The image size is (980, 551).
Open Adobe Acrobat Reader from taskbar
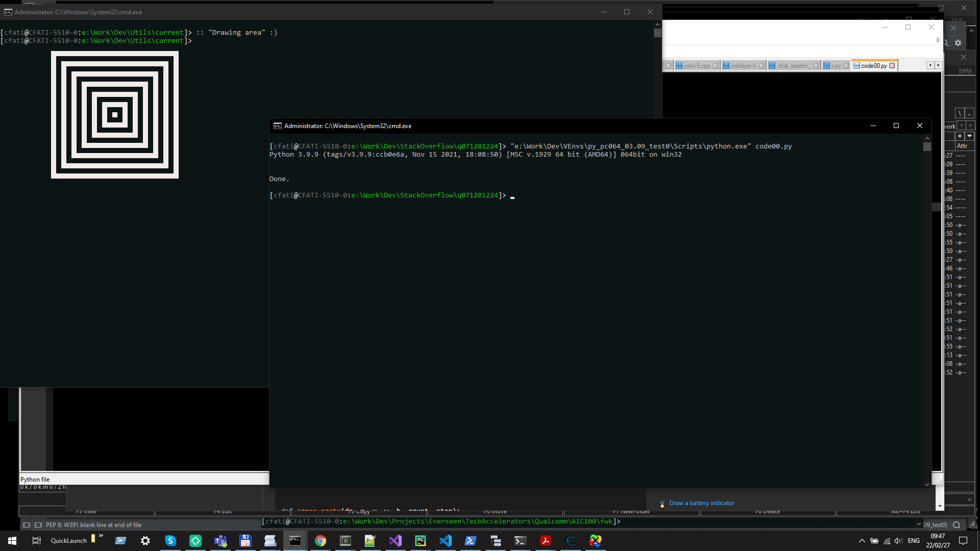point(546,541)
